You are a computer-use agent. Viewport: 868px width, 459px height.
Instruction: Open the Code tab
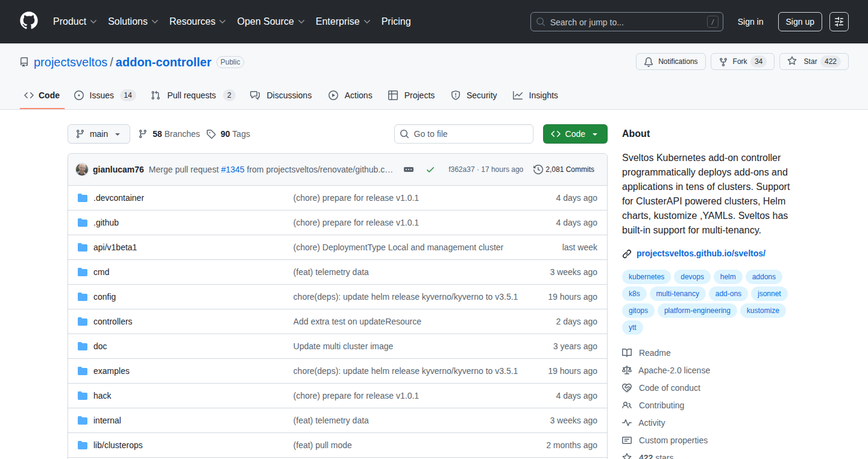[x=42, y=95]
